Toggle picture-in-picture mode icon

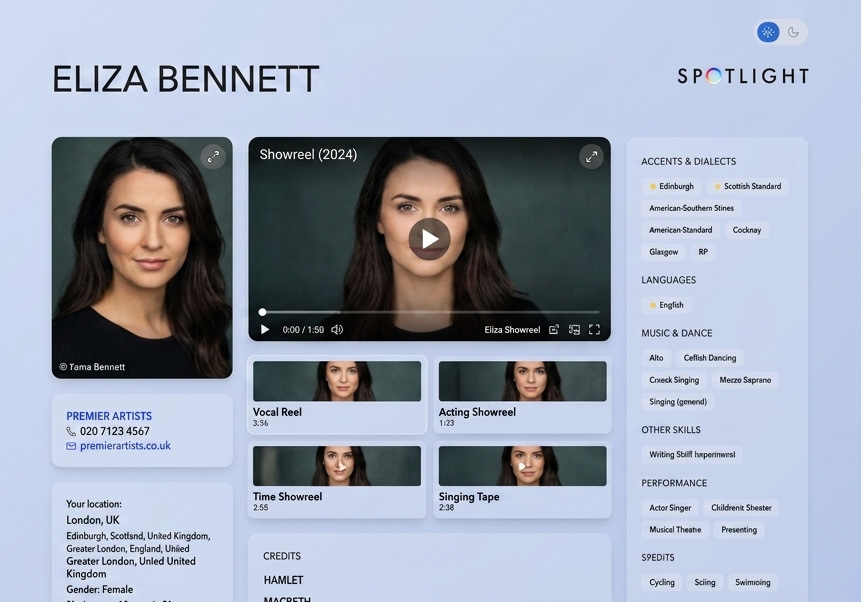574,330
